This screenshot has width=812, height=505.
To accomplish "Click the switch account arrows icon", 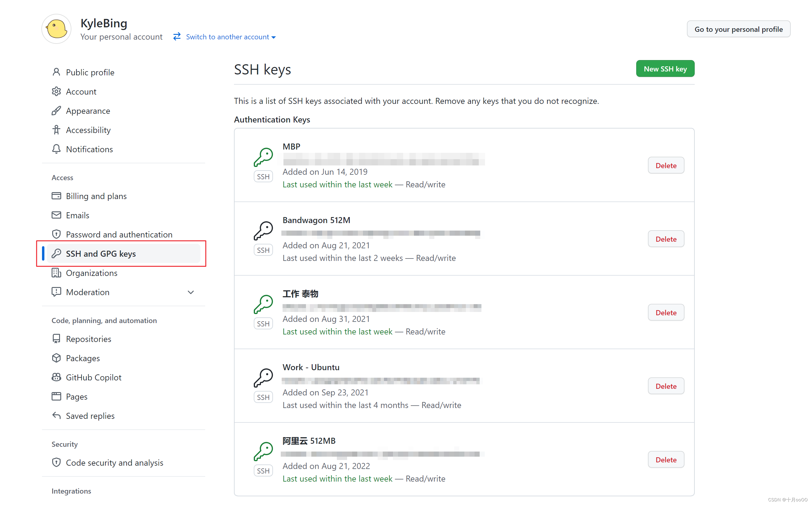I will pyautogui.click(x=177, y=36).
